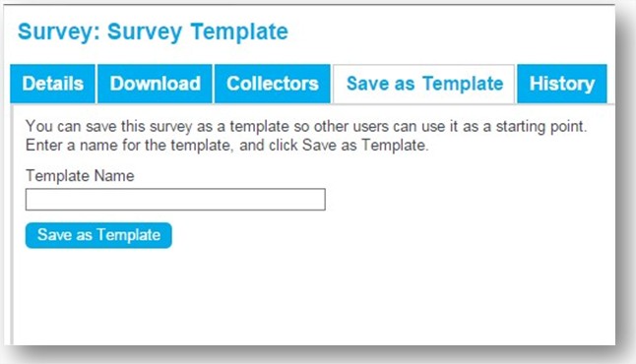Select the white highlighted Save as Template tab
636x364 pixels.
tap(424, 84)
